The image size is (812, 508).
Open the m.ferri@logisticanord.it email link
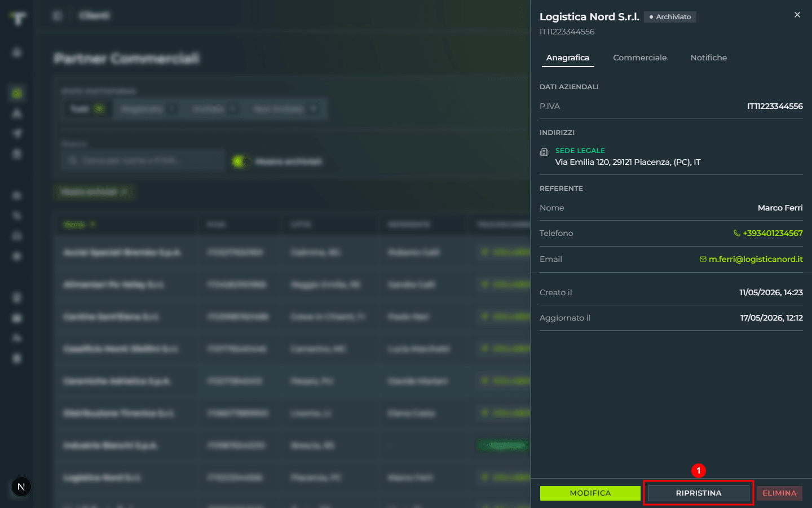point(751,259)
